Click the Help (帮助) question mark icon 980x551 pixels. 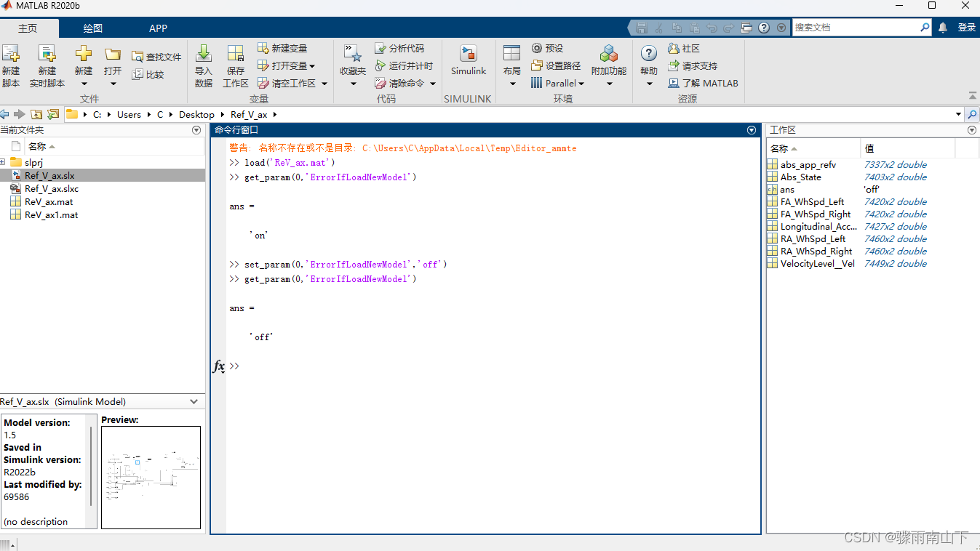tap(648, 54)
